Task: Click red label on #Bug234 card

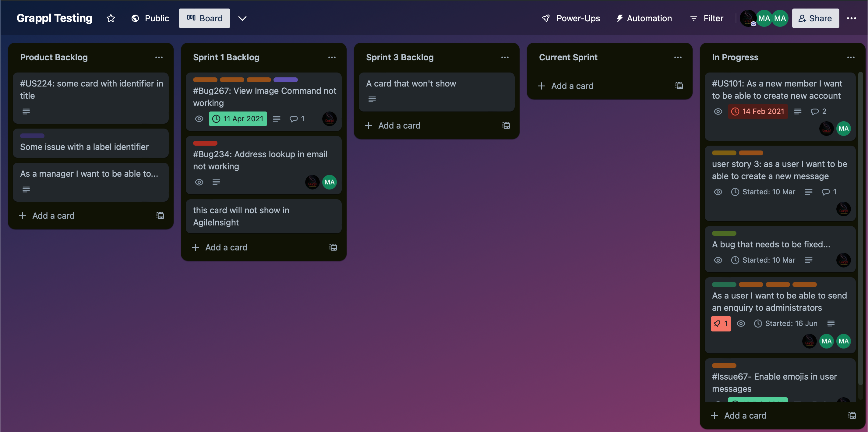Action: point(205,143)
